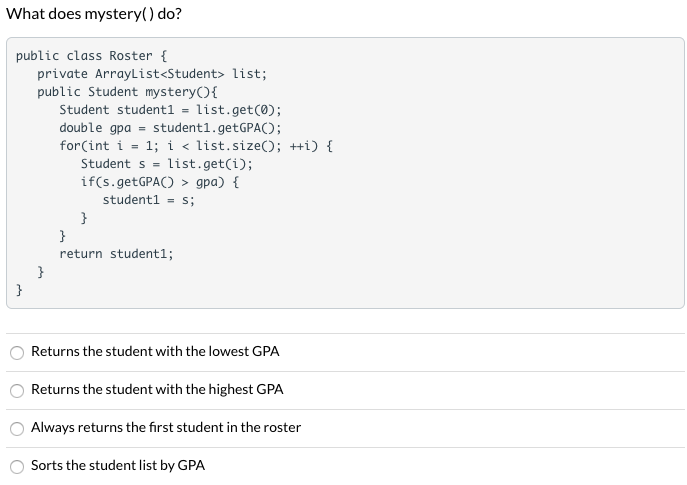Click the 'return student1;' statement

pyautogui.click(x=117, y=254)
